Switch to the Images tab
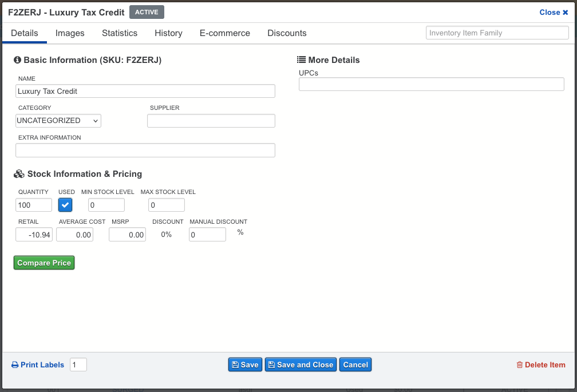The width and height of the screenshot is (577, 392). (x=70, y=33)
